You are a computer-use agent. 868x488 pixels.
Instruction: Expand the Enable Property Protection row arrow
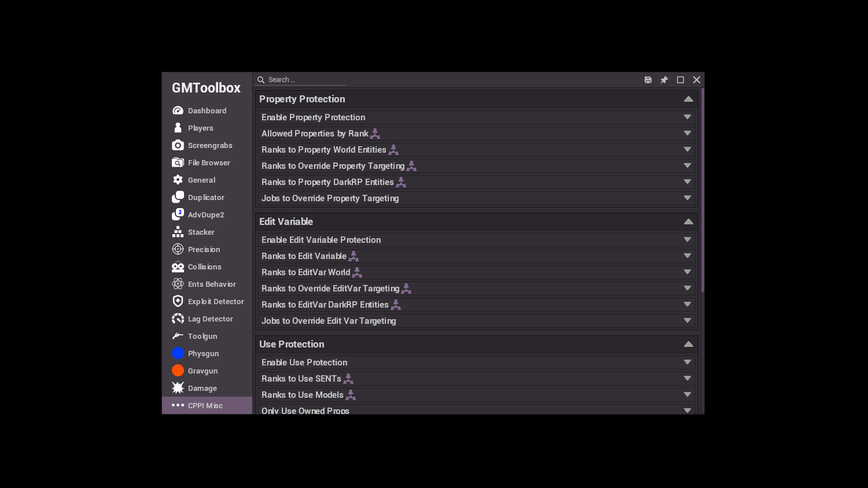tap(687, 117)
